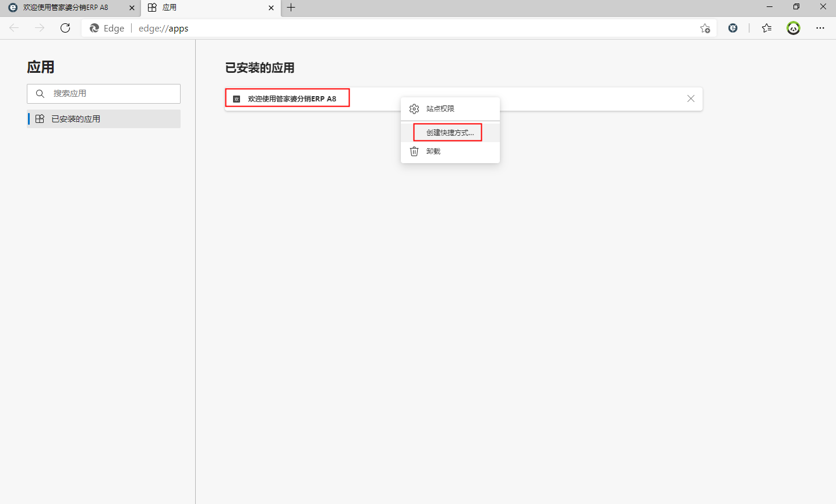Remove app using the X button

(691, 98)
